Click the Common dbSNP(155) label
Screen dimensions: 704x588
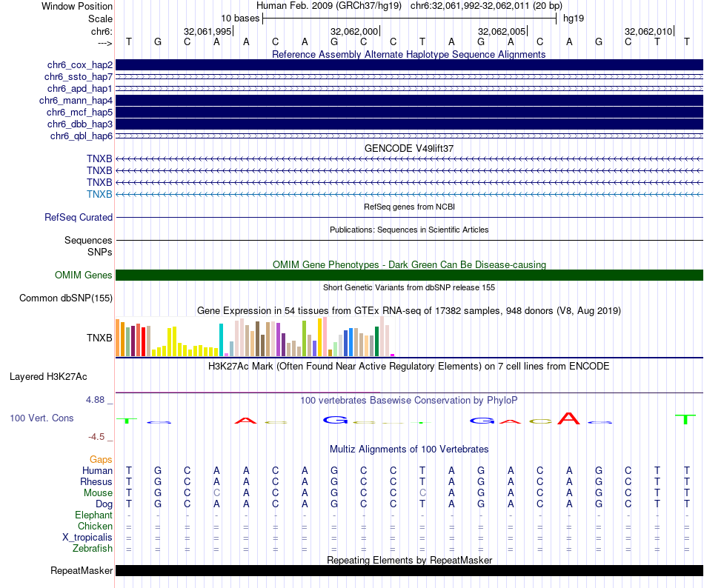coord(65,298)
